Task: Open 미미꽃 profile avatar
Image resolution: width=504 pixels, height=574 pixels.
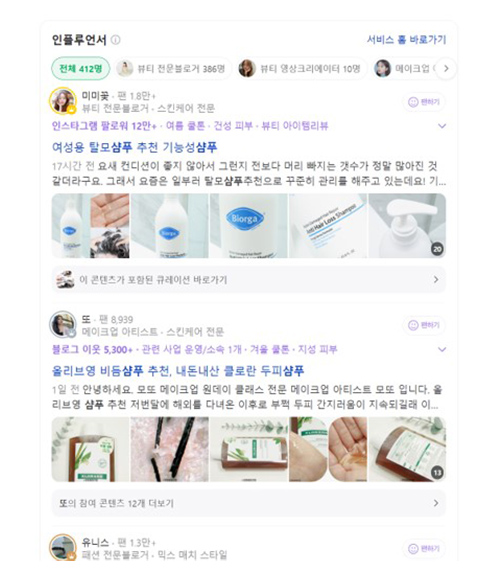Action: tap(63, 101)
